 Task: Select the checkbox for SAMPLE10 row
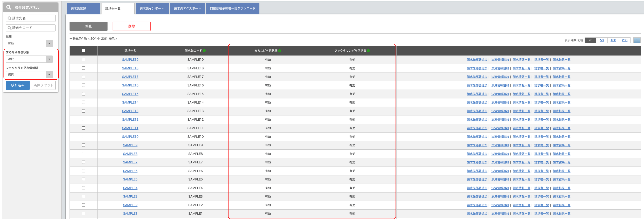click(84, 137)
